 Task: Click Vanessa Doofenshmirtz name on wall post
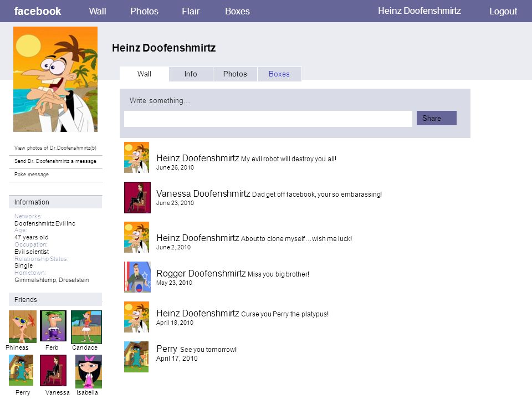click(203, 193)
